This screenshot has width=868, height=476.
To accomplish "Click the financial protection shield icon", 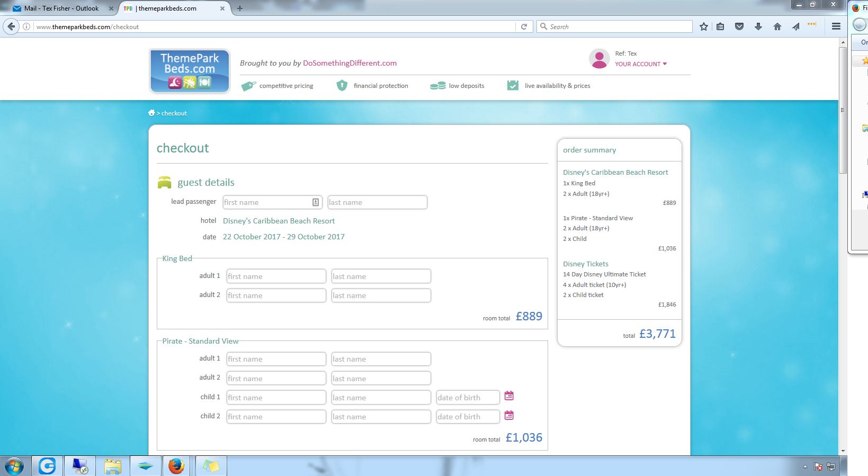I will pyautogui.click(x=342, y=85).
